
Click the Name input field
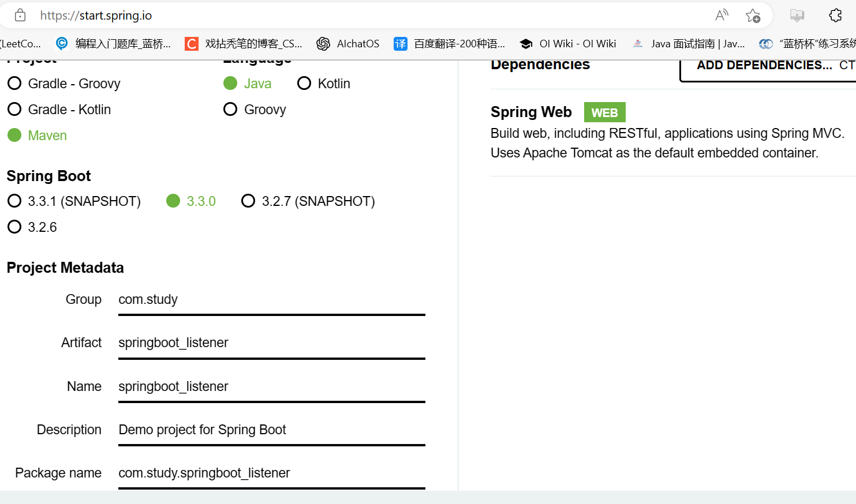coord(272,387)
